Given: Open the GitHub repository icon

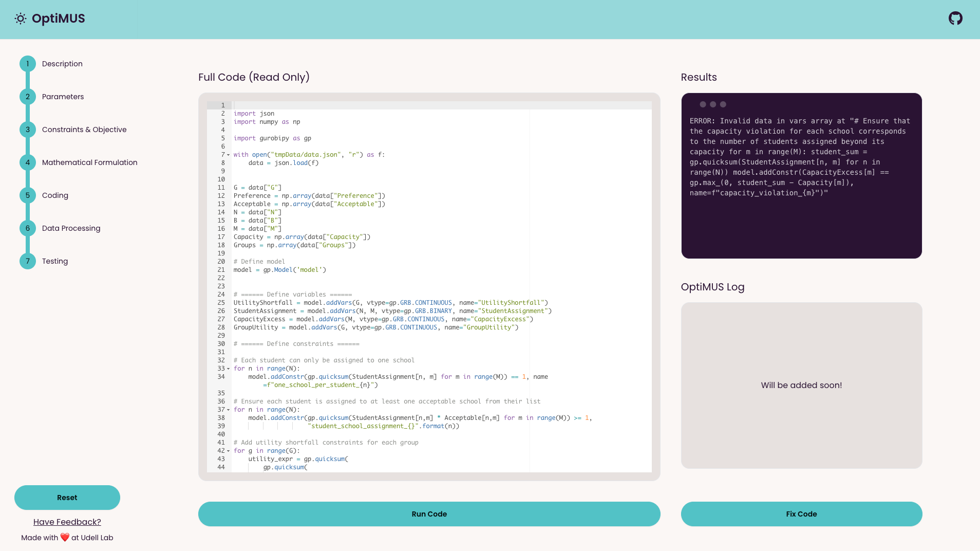Looking at the screenshot, I should (955, 19).
